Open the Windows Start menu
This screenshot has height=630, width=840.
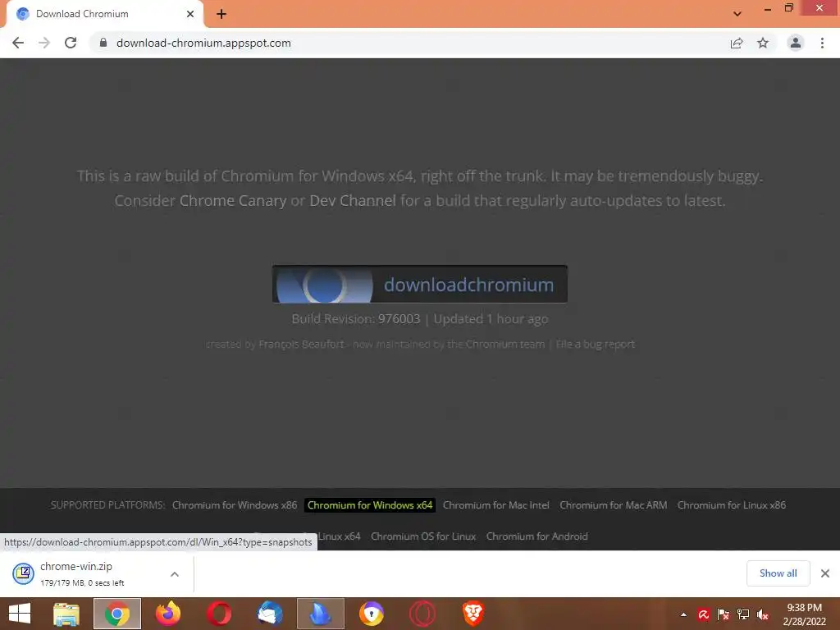pos(20,614)
